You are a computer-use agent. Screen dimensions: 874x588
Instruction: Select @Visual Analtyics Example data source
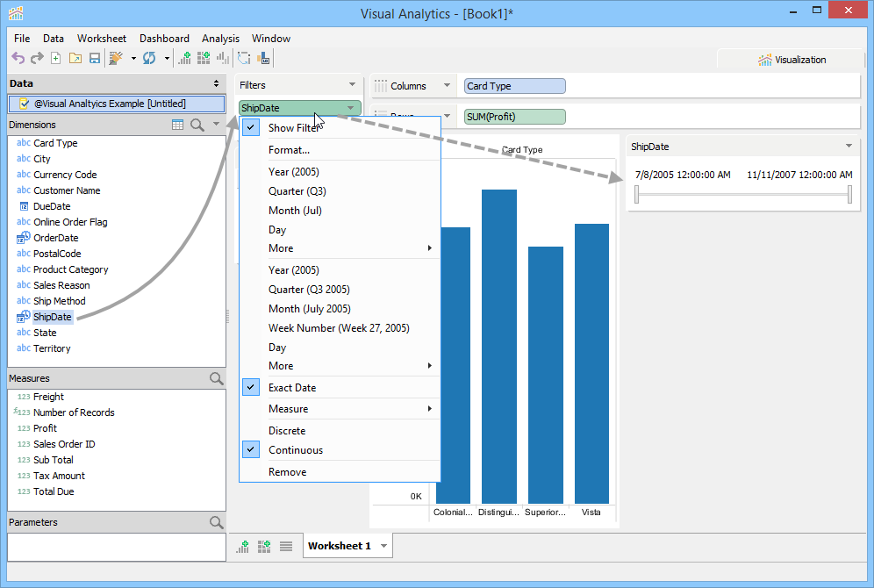pyautogui.click(x=117, y=104)
